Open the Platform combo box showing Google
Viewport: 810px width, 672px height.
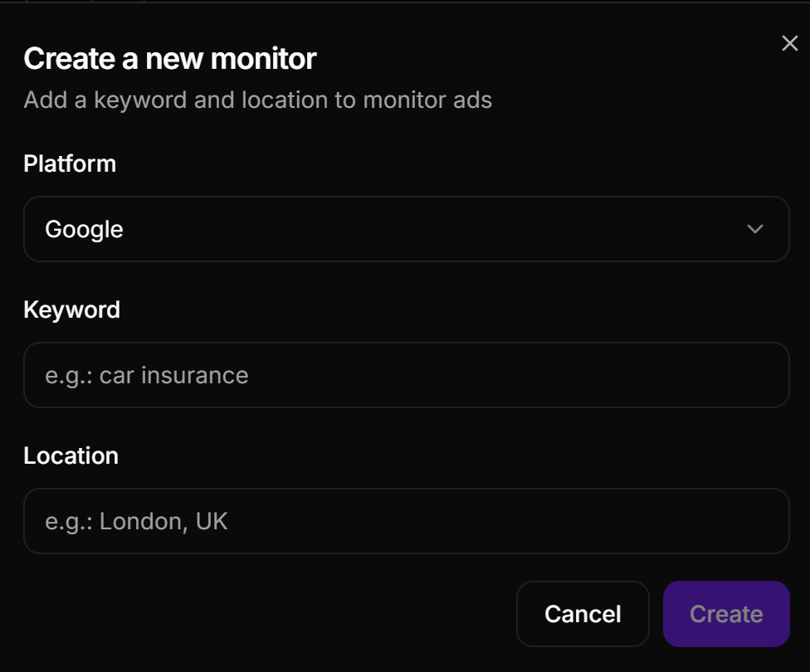pos(406,229)
